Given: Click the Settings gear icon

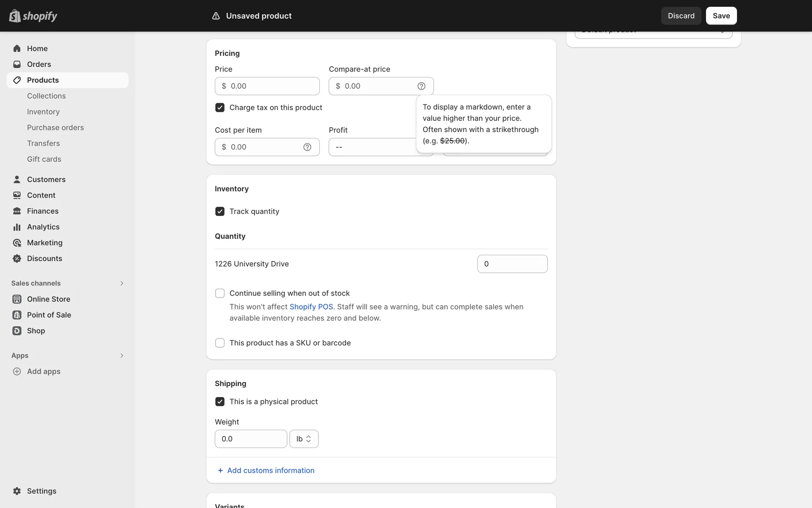Looking at the screenshot, I should pyautogui.click(x=17, y=491).
